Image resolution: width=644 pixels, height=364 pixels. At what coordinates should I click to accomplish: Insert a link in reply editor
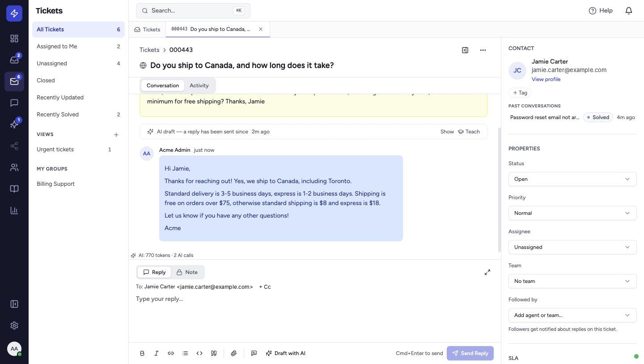click(x=171, y=353)
